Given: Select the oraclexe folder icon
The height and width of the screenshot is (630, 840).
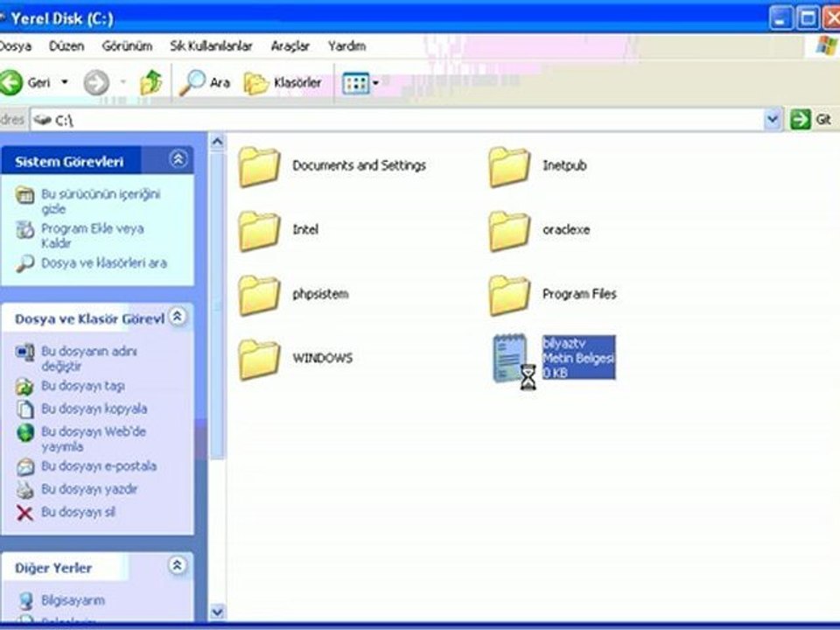Looking at the screenshot, I should pos(509,231).
